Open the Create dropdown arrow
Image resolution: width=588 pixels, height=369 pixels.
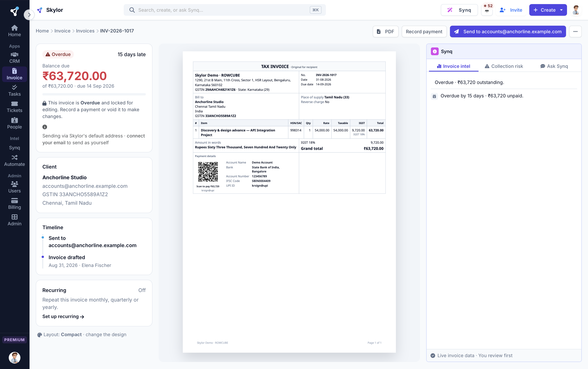click(x=561, y=10)
